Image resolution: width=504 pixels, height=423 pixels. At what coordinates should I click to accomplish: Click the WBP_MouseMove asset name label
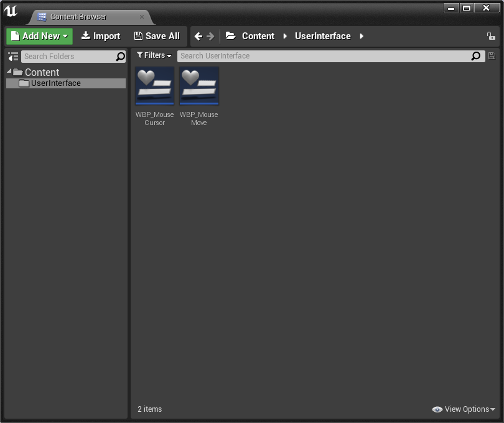(x=199, y=119)
